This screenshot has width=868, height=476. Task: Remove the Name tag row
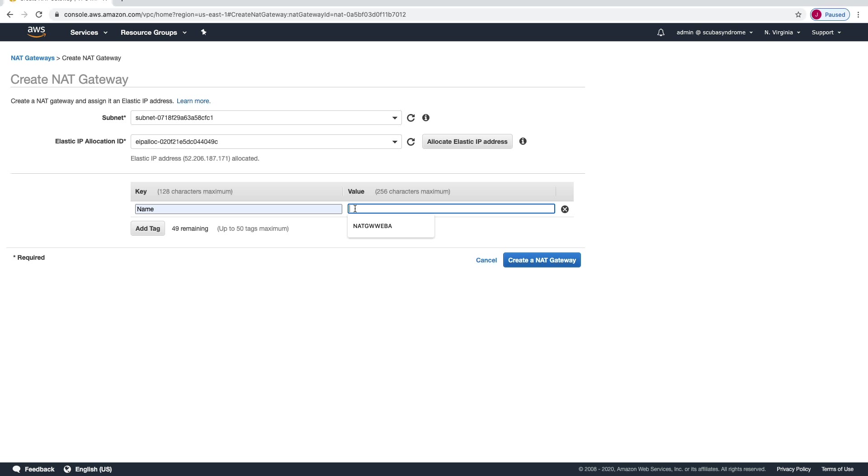pos(565,209)
